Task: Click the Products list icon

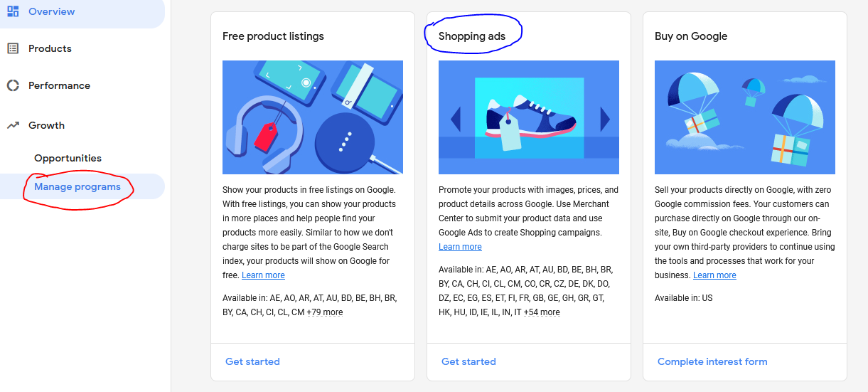Action: pos(13,48)
